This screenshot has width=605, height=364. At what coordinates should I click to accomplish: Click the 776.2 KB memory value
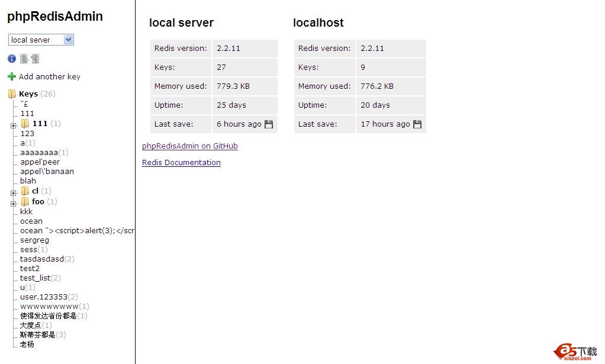377,86
